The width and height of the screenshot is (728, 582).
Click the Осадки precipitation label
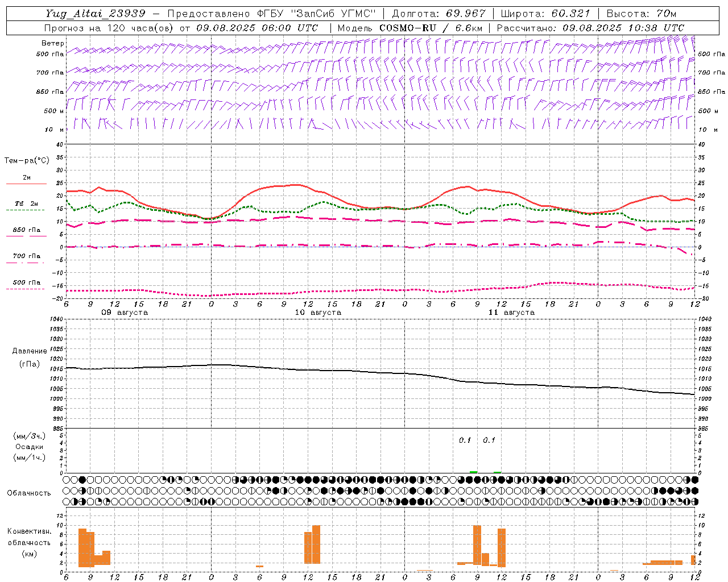pyautogui.click(x=30, y=447)
